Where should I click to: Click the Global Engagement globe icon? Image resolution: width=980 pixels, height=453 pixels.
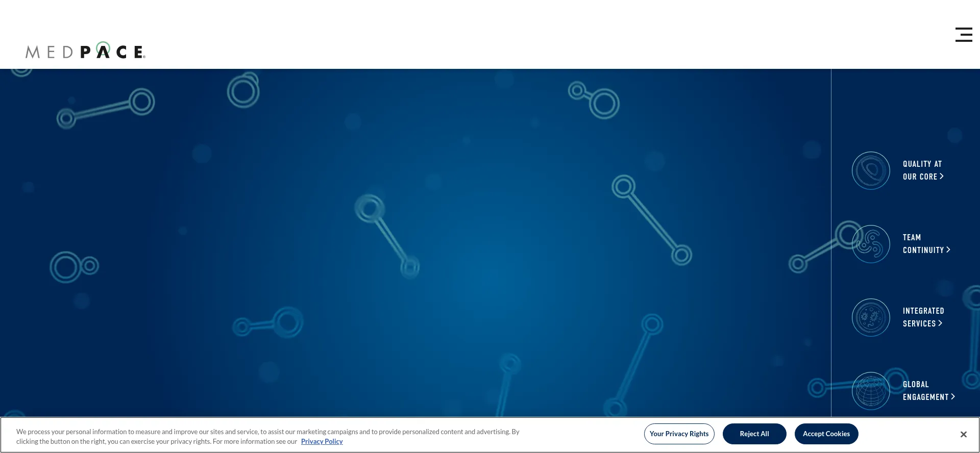(871, 391)
